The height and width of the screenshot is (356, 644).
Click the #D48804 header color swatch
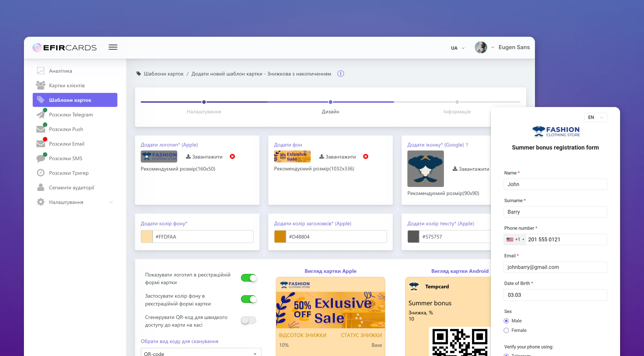tap(280, 236)
